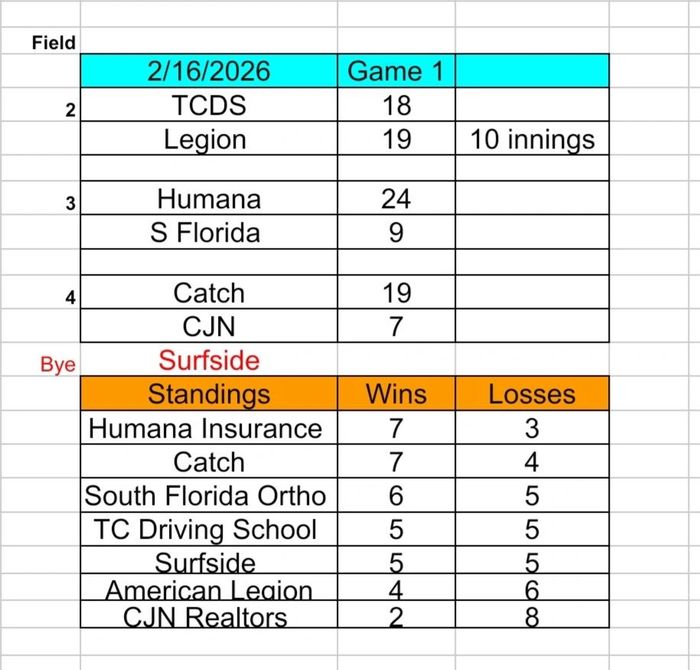
Task: Select the S Florida score 9 cell
Action: pos(396,233)
